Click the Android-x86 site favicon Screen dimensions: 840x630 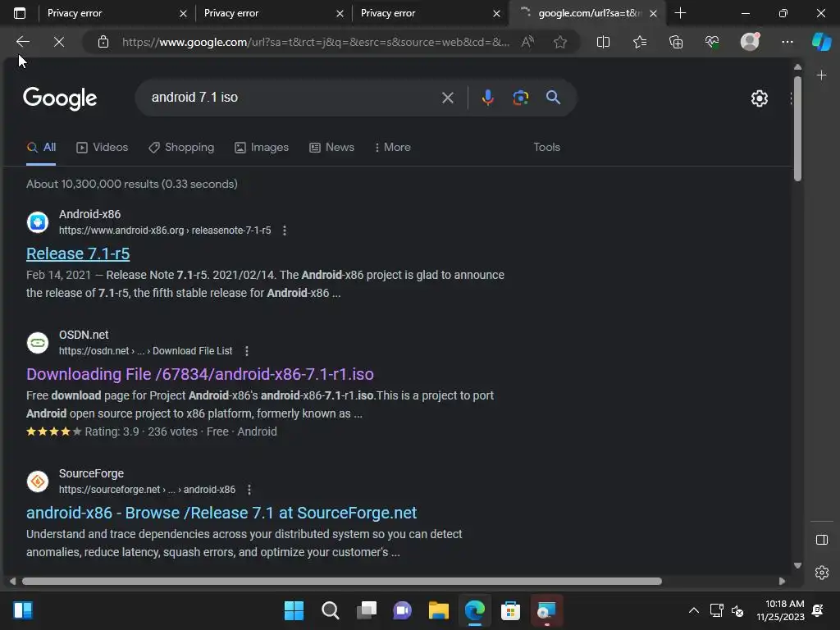click(38, 221)
